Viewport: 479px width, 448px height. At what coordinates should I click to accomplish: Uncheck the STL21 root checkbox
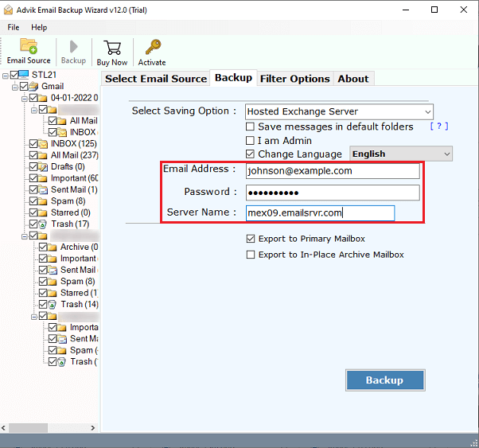point(14,75)
